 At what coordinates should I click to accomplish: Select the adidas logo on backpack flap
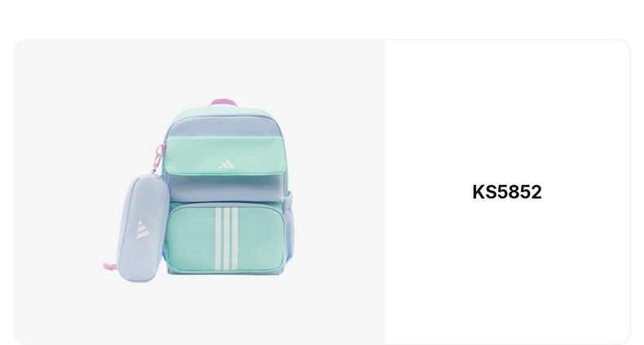click(x=226, y=164)
